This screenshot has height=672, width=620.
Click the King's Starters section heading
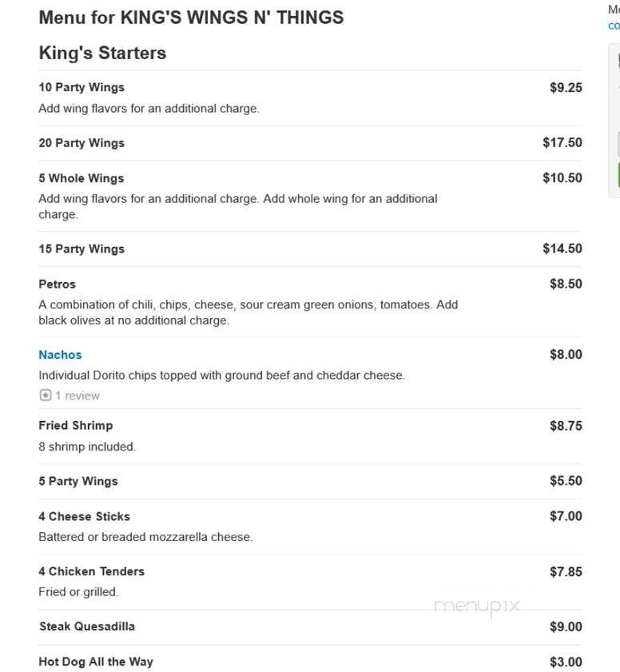click(102, 53)
